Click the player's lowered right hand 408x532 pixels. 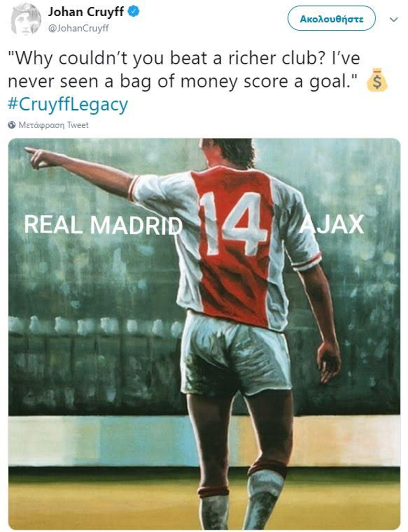click(x=328, y=361)
